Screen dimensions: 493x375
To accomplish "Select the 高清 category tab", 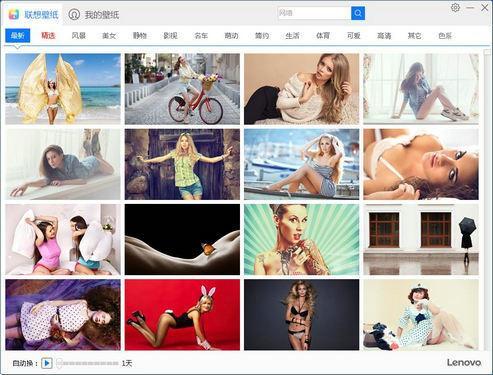I will pos(384,35).
